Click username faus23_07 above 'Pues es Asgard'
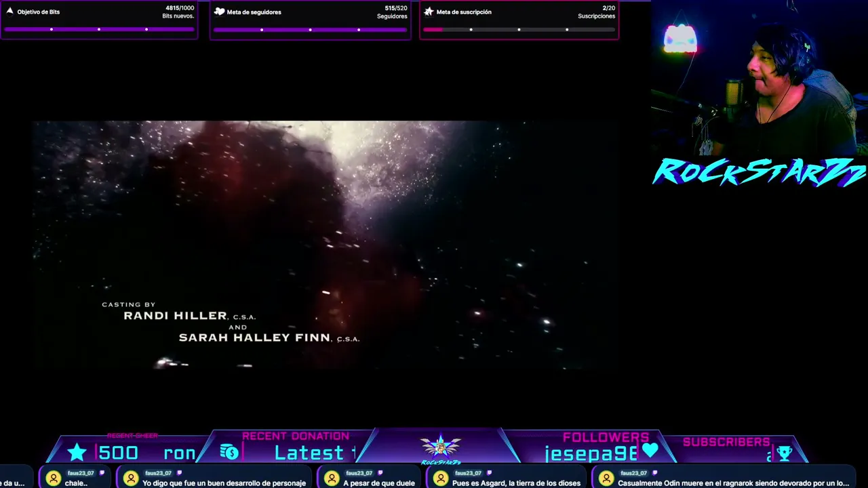Screen dimensions: 868x488 (x=468, y=473)
